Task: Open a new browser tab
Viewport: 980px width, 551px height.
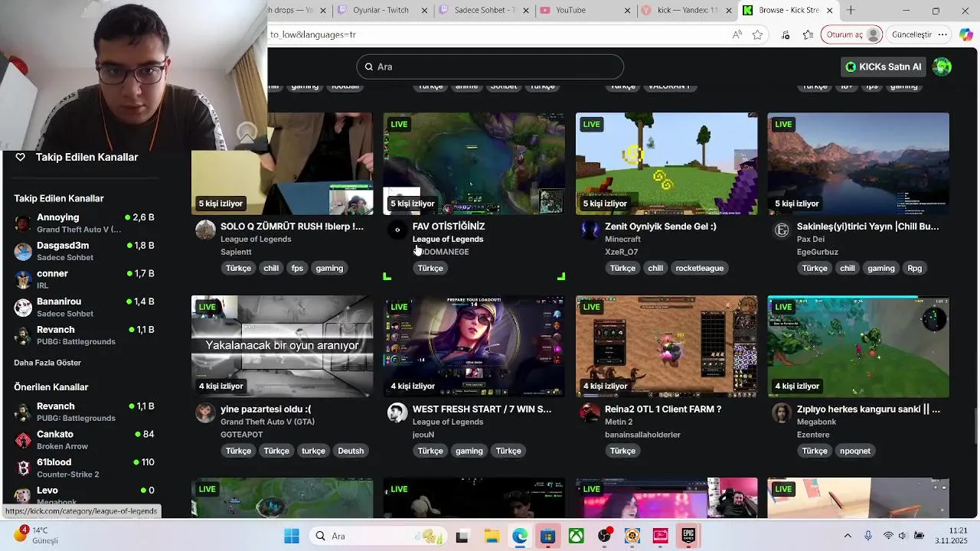Action: pos(851,11)
